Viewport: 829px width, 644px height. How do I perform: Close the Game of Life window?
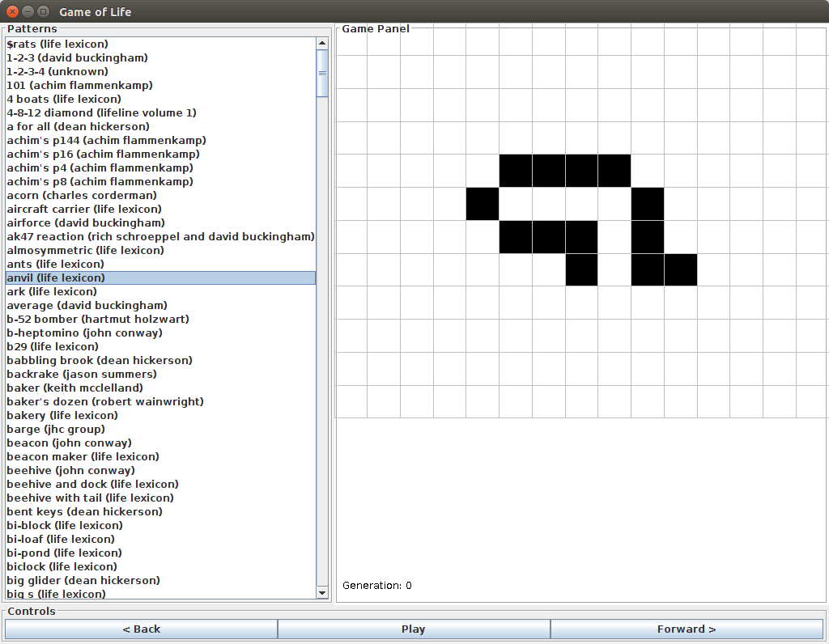click(x=12, y=11)
